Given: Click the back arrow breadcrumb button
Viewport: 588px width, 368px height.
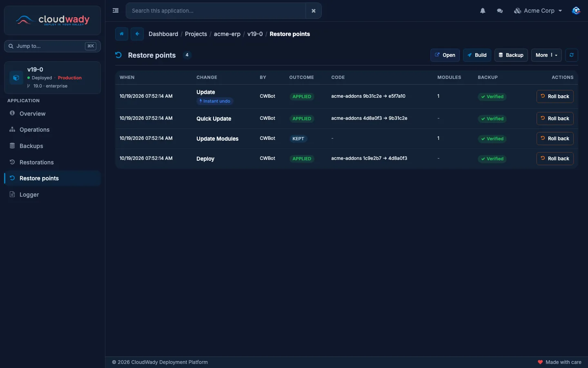Looking at the screenshot, I should click(x=137, y=34).
